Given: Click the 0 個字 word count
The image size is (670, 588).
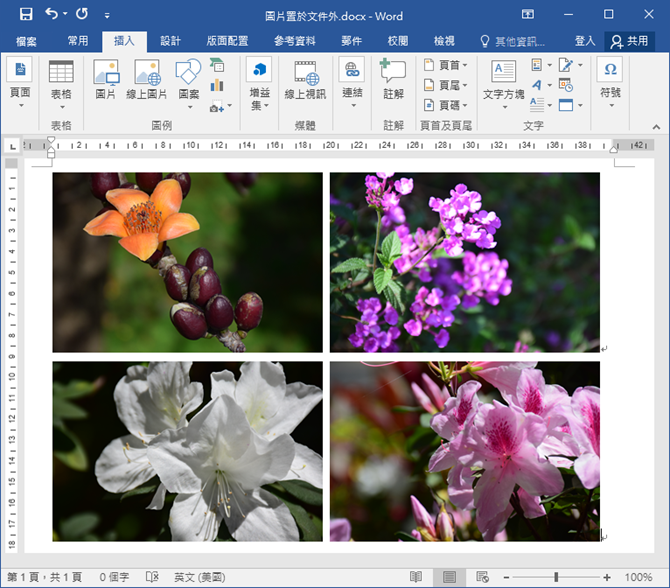Looking at the screenshot, I should tap(114, 577).
